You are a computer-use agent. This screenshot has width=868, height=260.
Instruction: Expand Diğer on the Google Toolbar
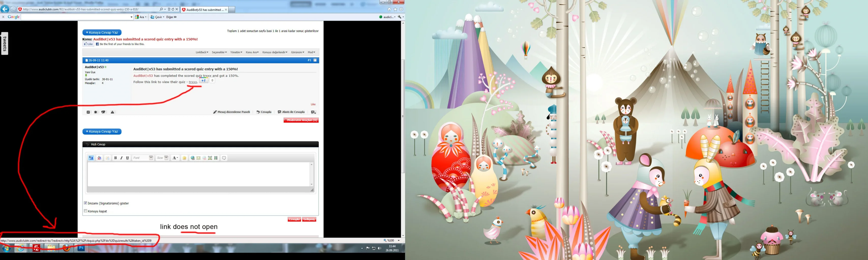(172, 17)
